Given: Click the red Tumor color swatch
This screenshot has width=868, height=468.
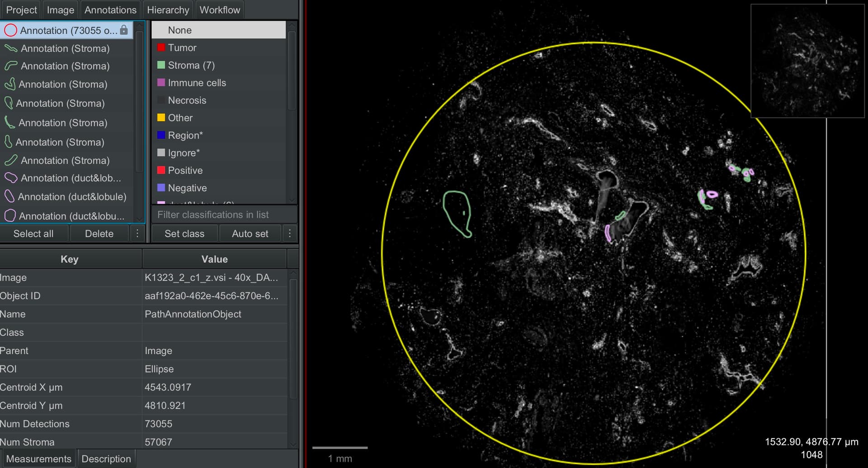Looking at the screenshot, I should click(x=161, y=47).
